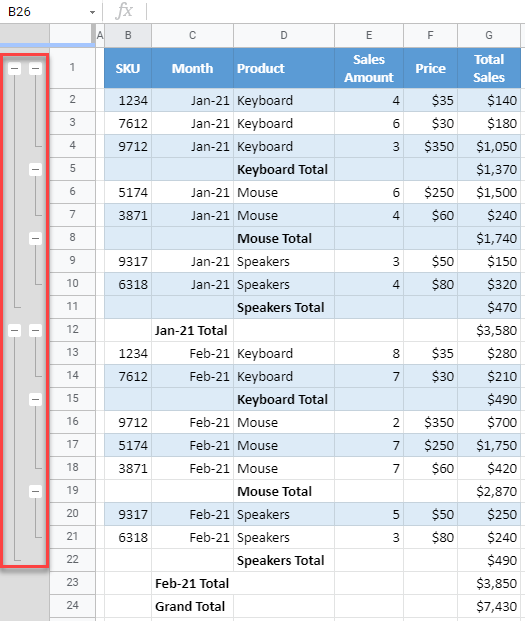Click the fx formula icon

pos(124,11)
